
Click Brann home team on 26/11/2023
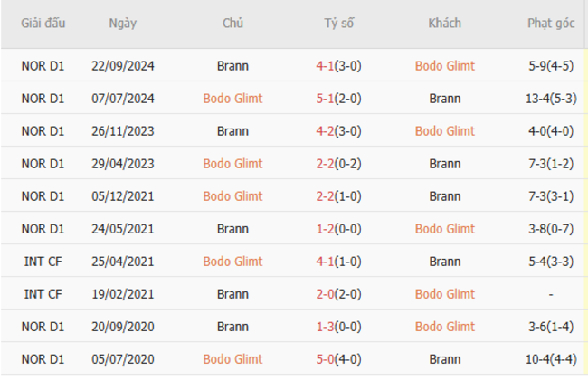tap(232, 131)
